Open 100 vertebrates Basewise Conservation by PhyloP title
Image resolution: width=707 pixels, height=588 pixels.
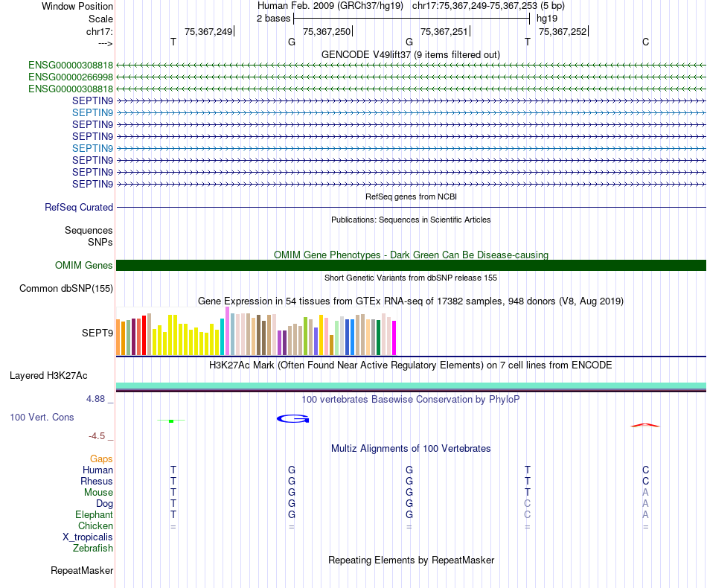tap(411, 399)
